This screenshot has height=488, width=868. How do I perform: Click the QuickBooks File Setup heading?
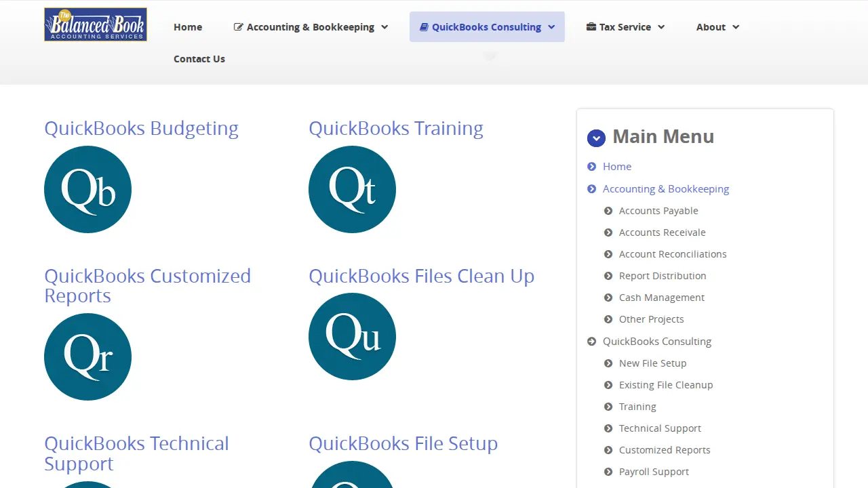[403, 443]
